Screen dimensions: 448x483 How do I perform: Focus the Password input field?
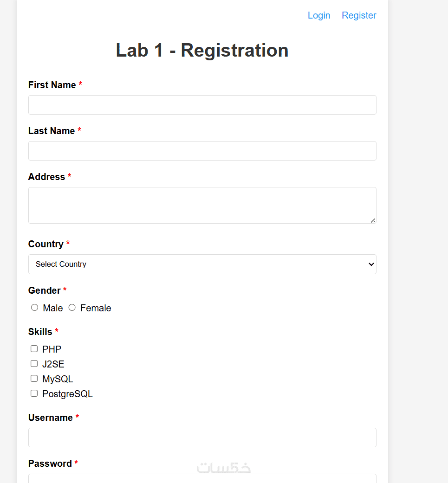(x=202, y=479)
